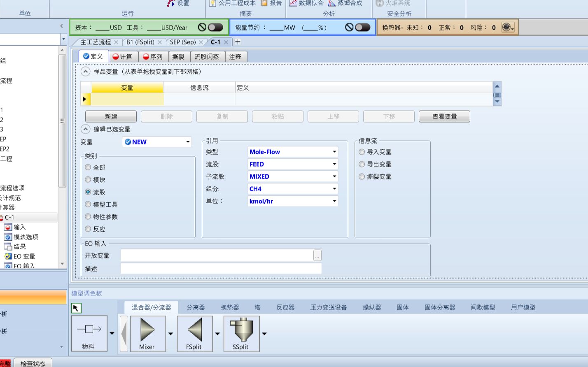Click the 开放变量 input field
The image size is (588, 367).
[217, 256]
